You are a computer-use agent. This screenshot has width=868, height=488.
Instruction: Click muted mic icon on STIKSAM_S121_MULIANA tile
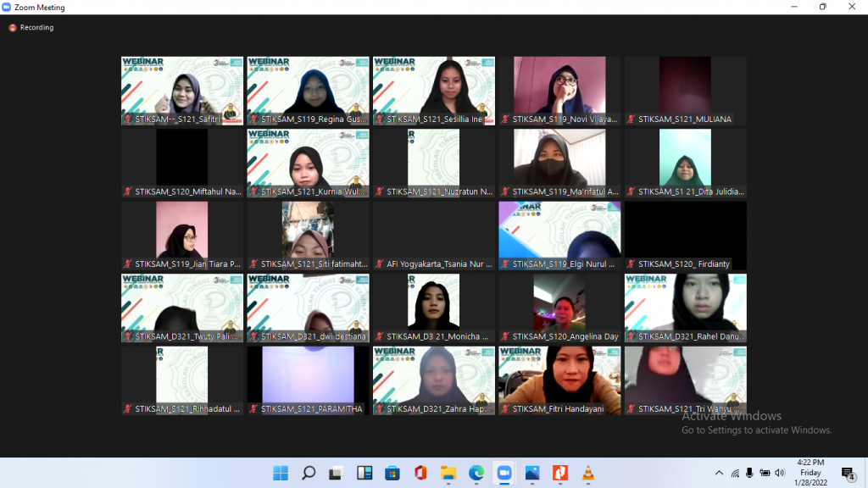point(632,119)
